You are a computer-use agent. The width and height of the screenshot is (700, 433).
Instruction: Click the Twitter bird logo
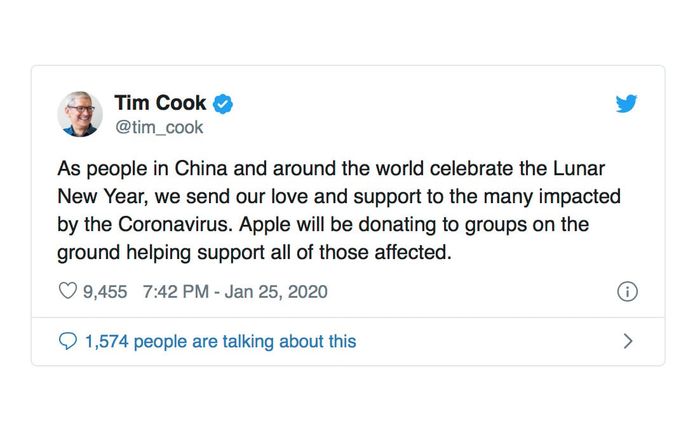626,104
